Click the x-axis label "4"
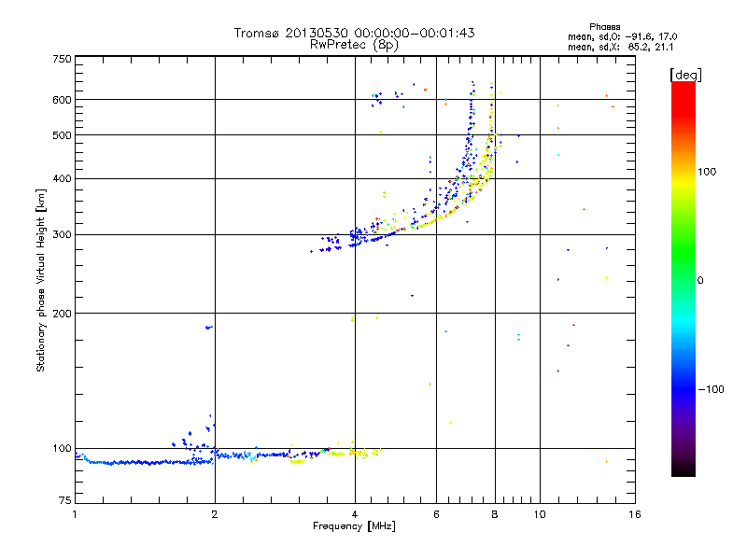Image resolution: width=747 pixels, height=560 pixels. click(355, 514)
